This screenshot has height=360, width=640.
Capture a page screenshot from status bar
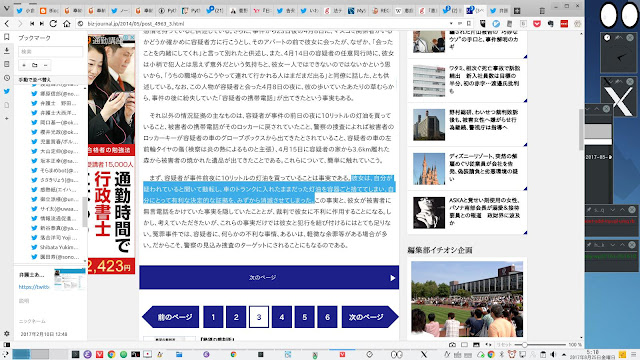(x=452, y=344)
